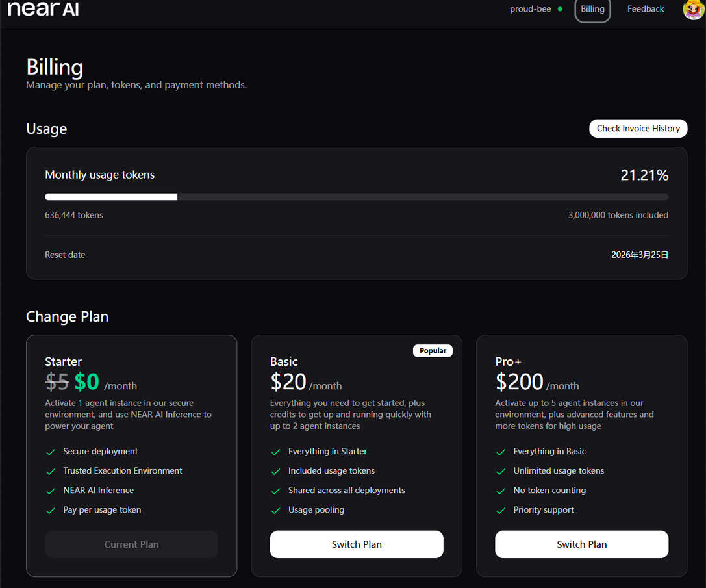706x588 pixels.
Task: Click the $20 /month price
Action: coord(306,382)
